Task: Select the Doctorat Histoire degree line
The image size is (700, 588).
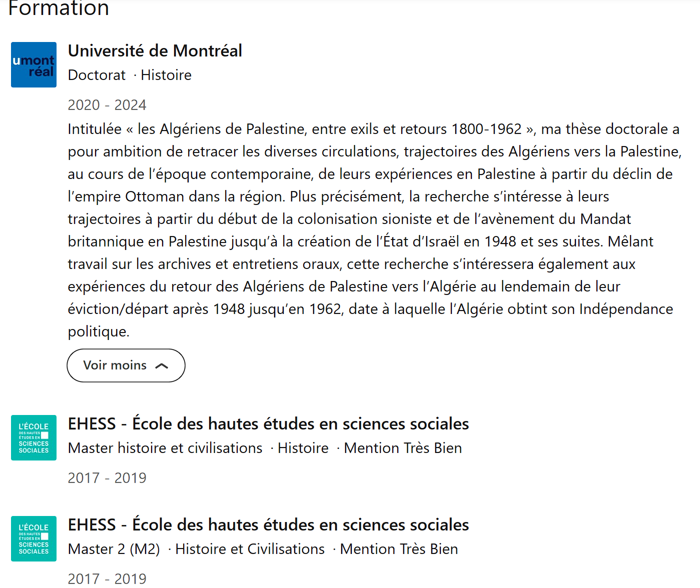Action: click(130, 75)
